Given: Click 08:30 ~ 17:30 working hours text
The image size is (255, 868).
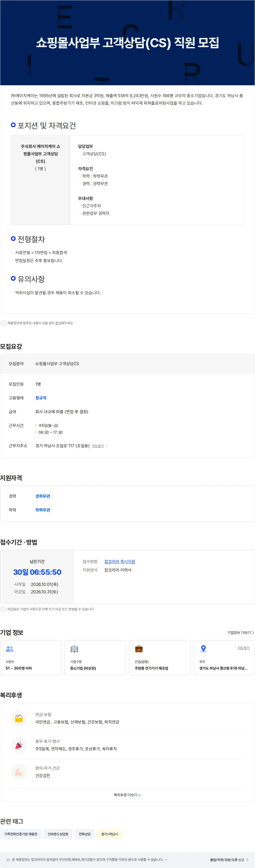Looking at the screenshot, I should (x=50, y=432).
